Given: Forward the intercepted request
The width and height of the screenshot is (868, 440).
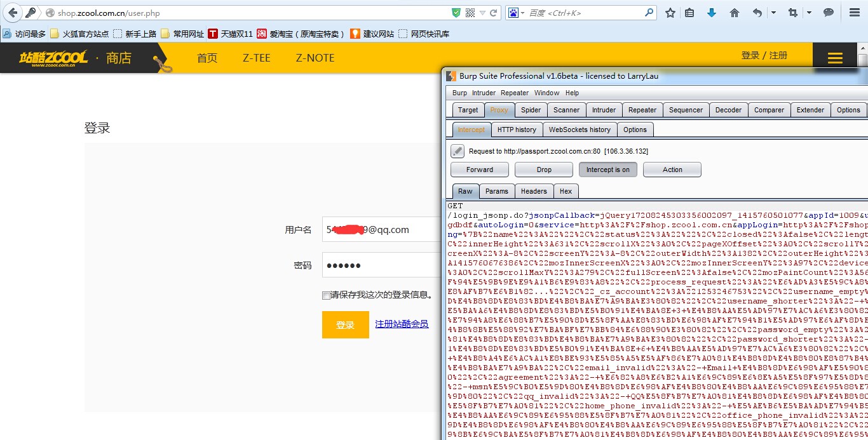Looking at the screenshot, I should tap(480, 170).
